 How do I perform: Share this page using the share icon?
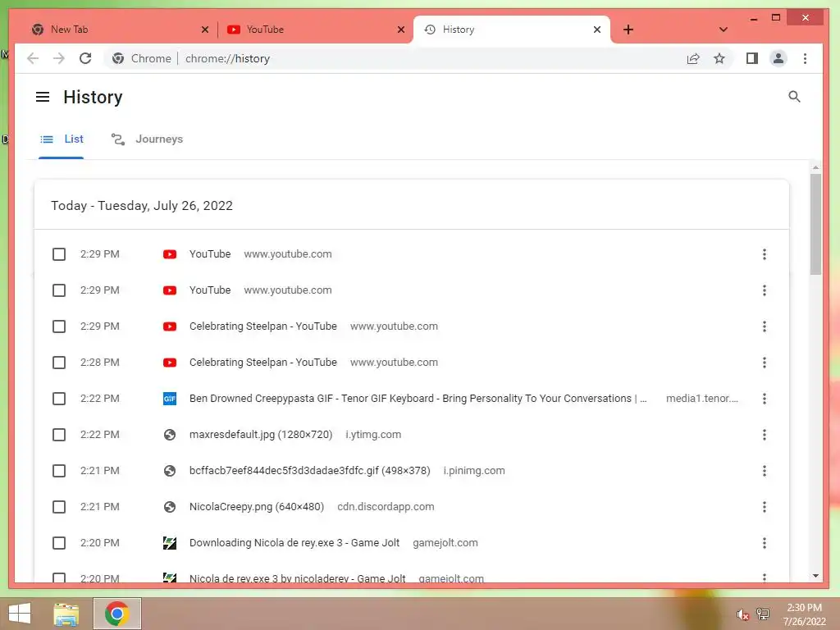[692, 58]
